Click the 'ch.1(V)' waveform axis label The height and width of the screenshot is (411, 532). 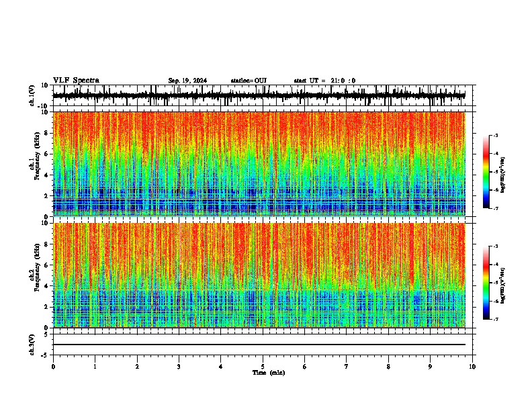(x=32, y=95)
